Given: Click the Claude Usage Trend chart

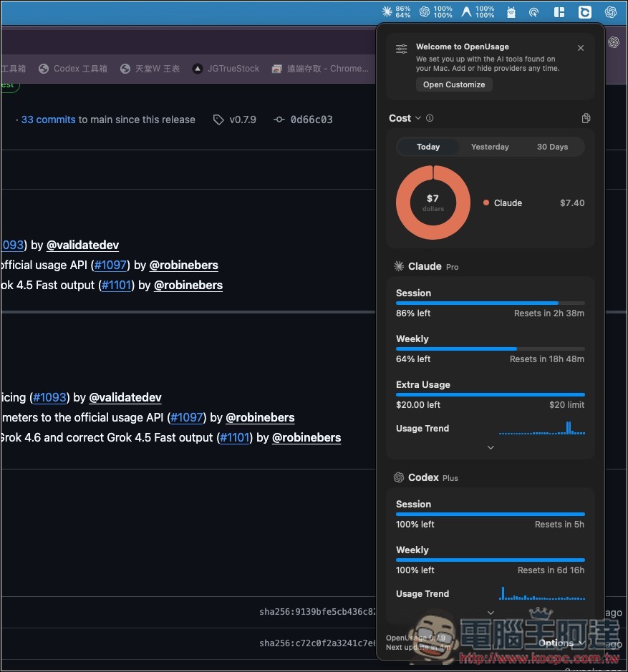Looking at the screenshot, I should [x=542, y=428].
